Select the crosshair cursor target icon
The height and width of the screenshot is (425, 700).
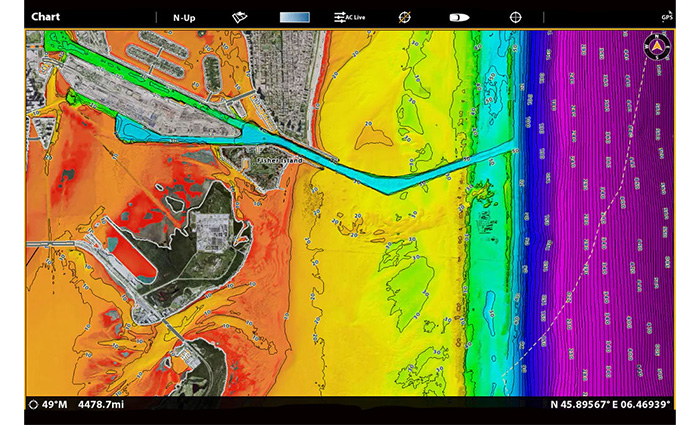[515, 17]
